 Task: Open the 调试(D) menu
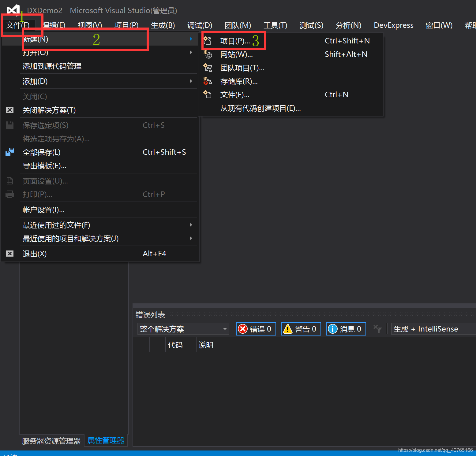pos(200,25)
